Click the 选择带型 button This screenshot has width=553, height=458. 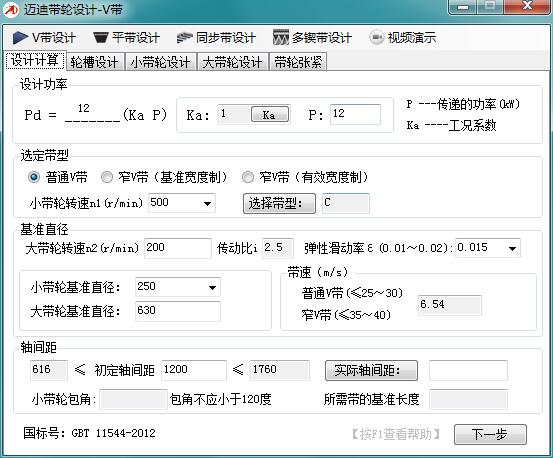point(279,203)
